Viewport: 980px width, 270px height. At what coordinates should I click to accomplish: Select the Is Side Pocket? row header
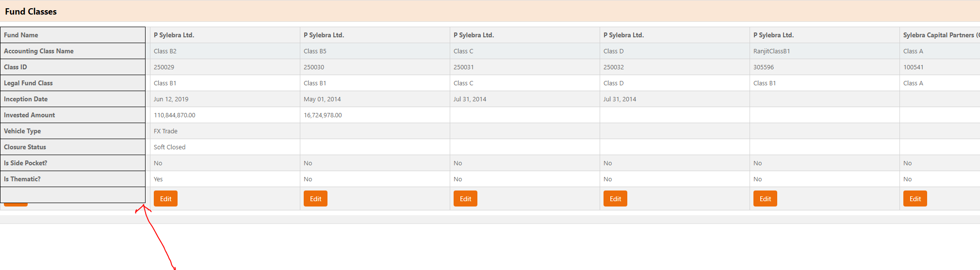click(x=73, y=163)
